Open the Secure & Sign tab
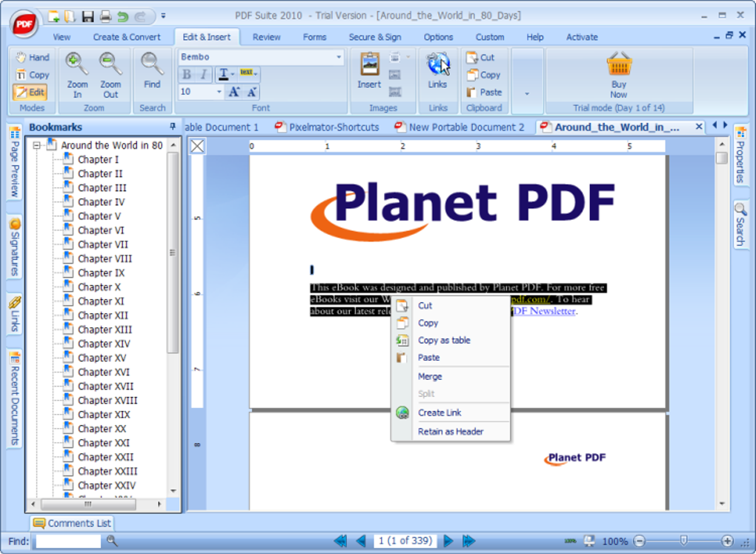The width and height of the screenshot is (756, 554). pyautogui.click(x=375, y=37)
